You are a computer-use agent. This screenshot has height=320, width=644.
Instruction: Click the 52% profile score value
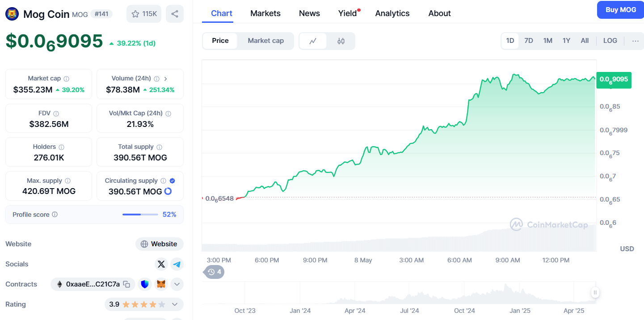coord(169,215)
